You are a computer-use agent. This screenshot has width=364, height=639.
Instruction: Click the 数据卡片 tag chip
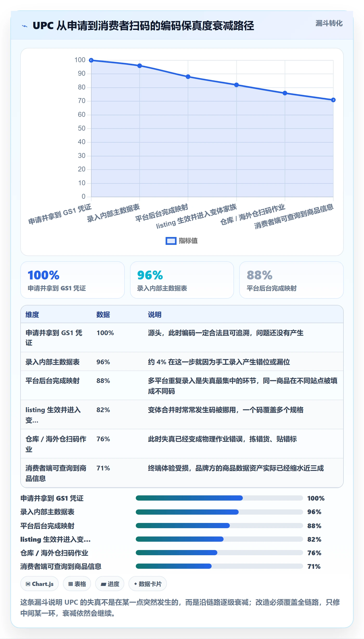(x=148, y=584)
